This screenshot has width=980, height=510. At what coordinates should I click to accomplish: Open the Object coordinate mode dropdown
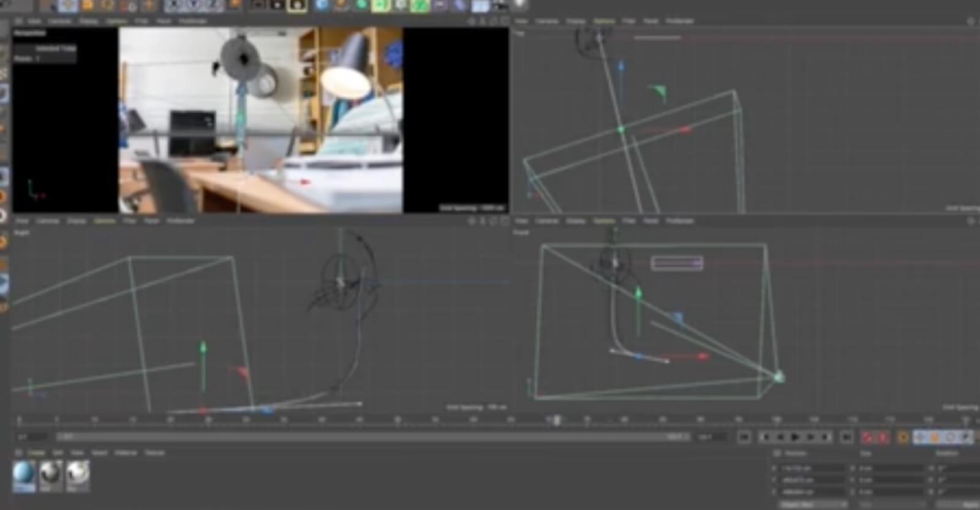pos(813,505)
